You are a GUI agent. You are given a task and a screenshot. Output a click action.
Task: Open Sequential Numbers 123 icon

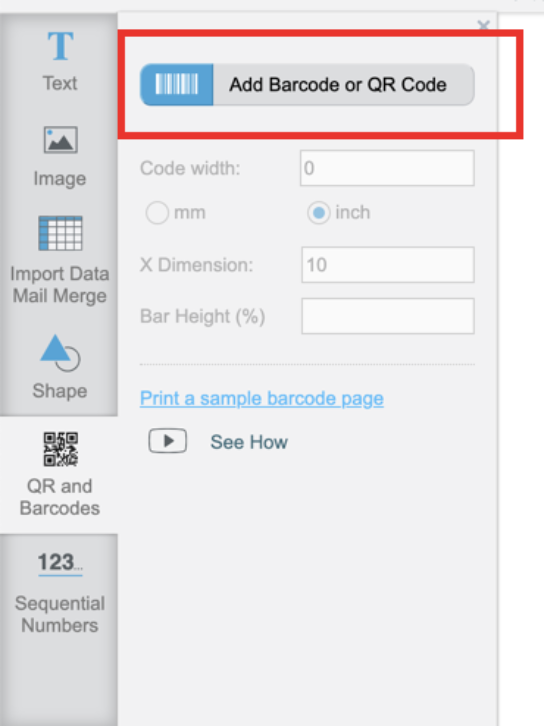pyautogui.click(x=60, y=563)
